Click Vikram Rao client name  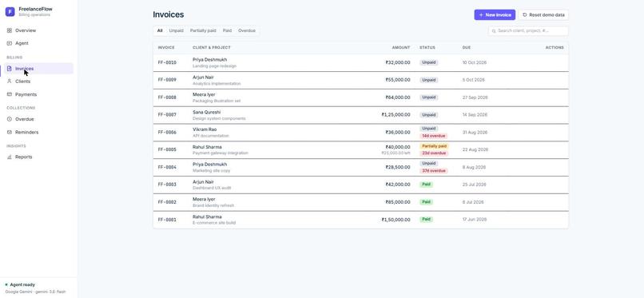[205, 129]
